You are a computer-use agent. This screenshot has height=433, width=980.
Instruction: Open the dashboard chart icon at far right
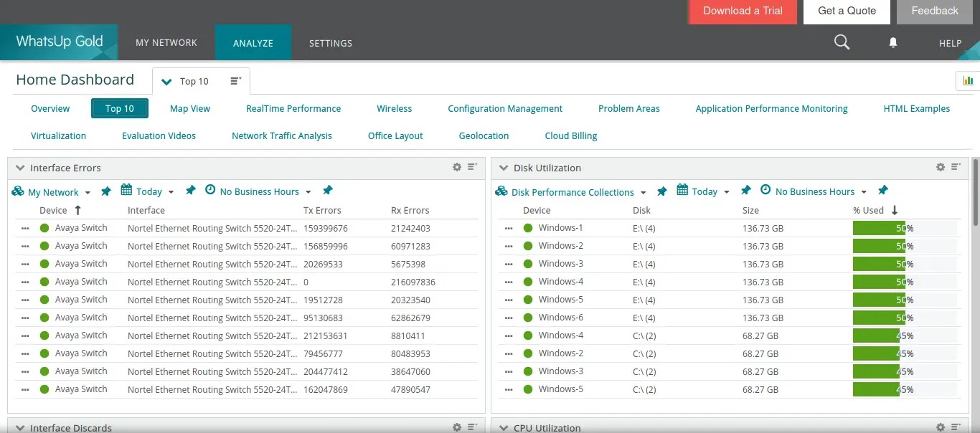coord(968,81)
